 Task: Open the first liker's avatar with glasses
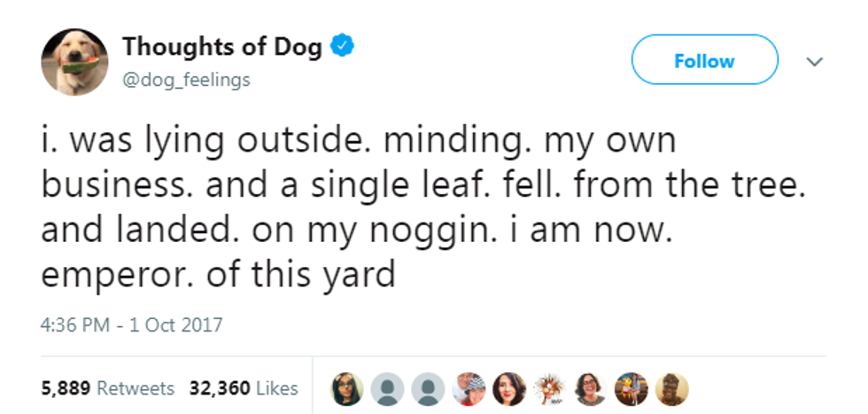tap(347, 388)
